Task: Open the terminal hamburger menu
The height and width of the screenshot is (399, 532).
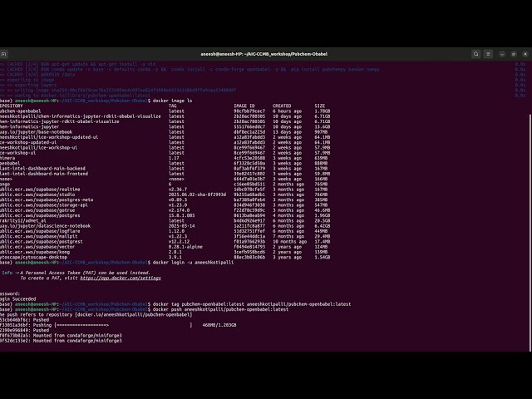Action: coord(488,54)
